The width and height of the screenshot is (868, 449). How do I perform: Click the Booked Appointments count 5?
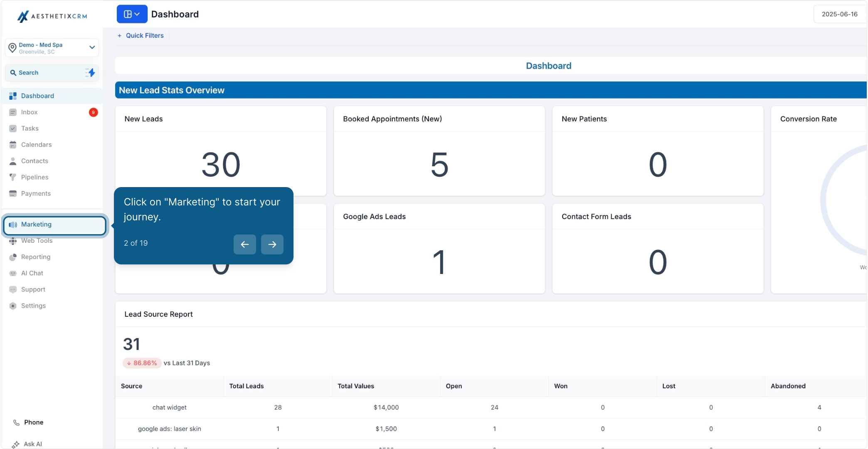439,165
